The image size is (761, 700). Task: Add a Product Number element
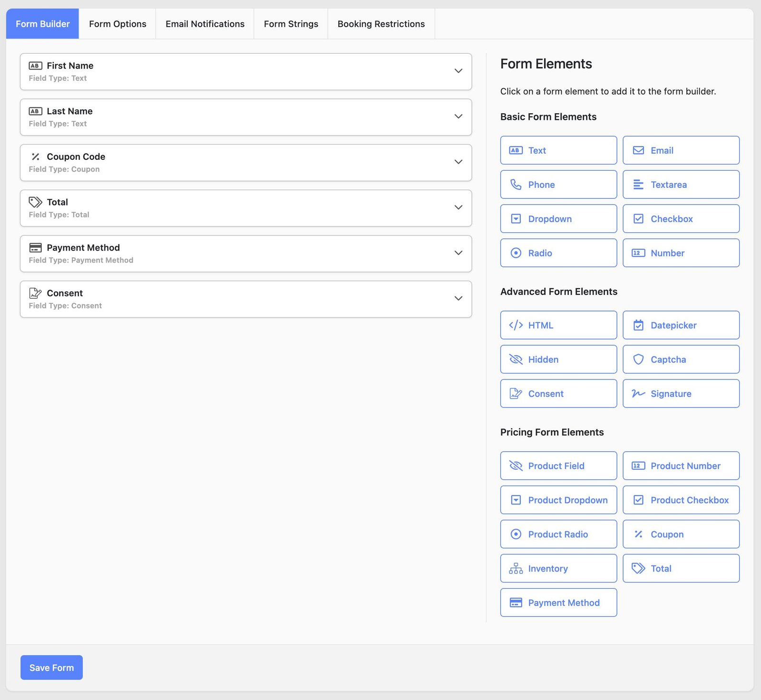(x=681, y=466)
